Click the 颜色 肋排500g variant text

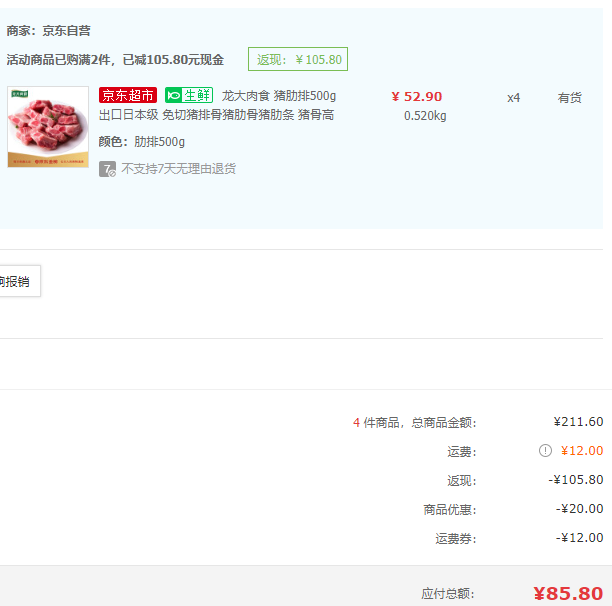pyautogui.click(x=142, y=142)
